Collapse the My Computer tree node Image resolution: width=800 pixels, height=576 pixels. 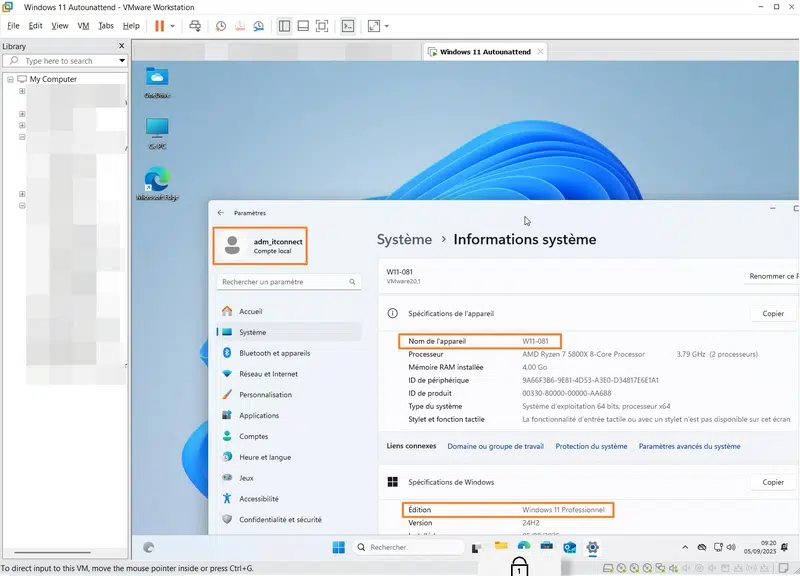coord(10,79)
